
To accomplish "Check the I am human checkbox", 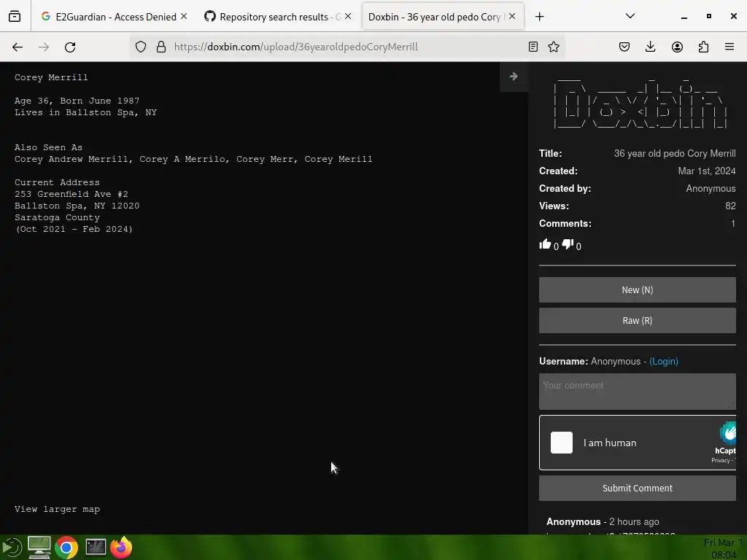I will [562, 443].
